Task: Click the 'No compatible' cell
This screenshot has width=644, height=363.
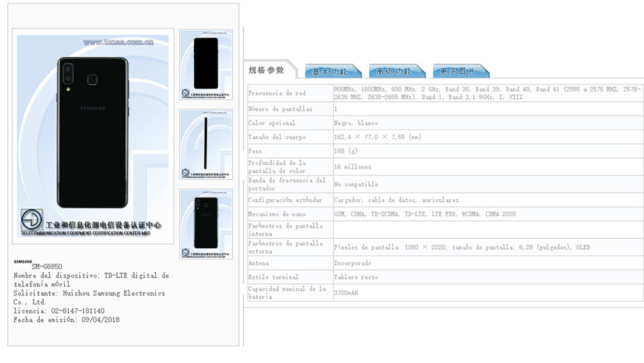Action: click(x=355, y=184)
